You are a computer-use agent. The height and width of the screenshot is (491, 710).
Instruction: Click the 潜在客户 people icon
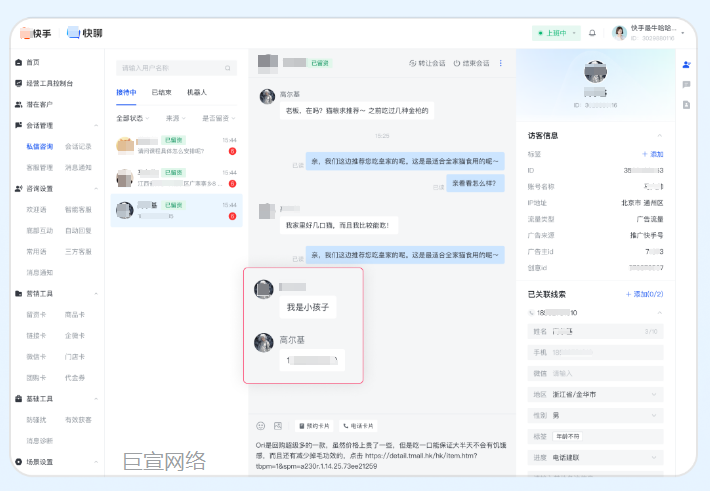click(x=19, y=105)
